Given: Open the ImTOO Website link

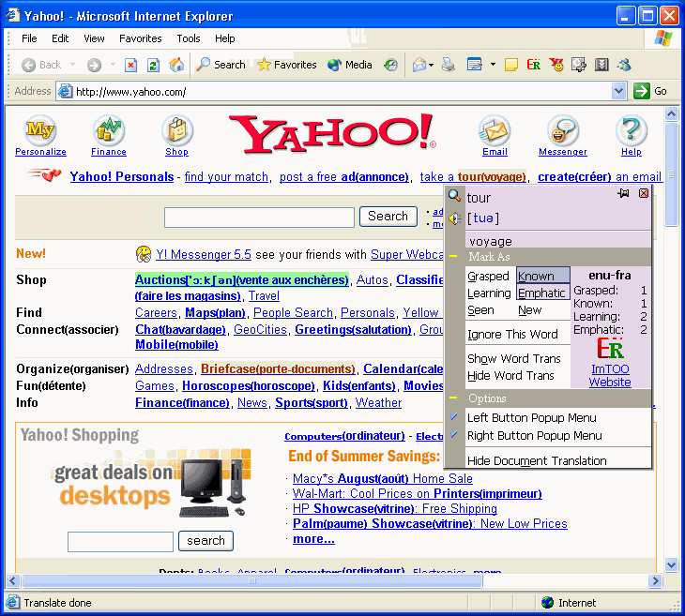Looking at the screenshot, I should point(610,375).
